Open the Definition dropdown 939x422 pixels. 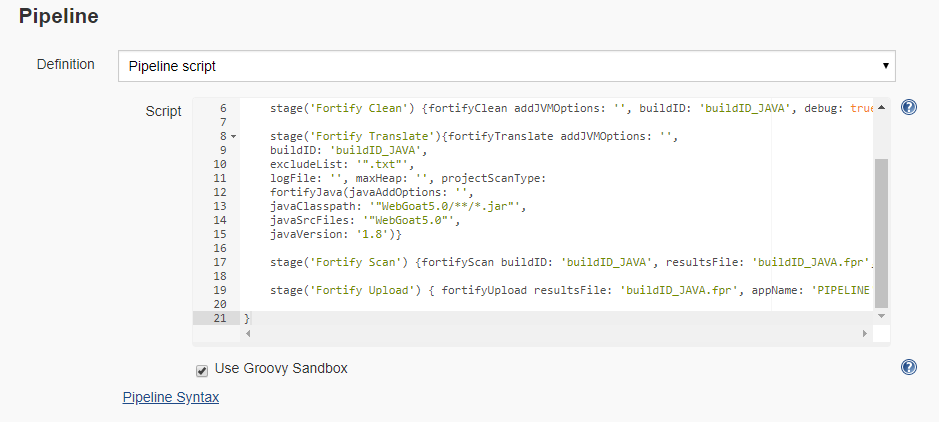coord(507,66)
